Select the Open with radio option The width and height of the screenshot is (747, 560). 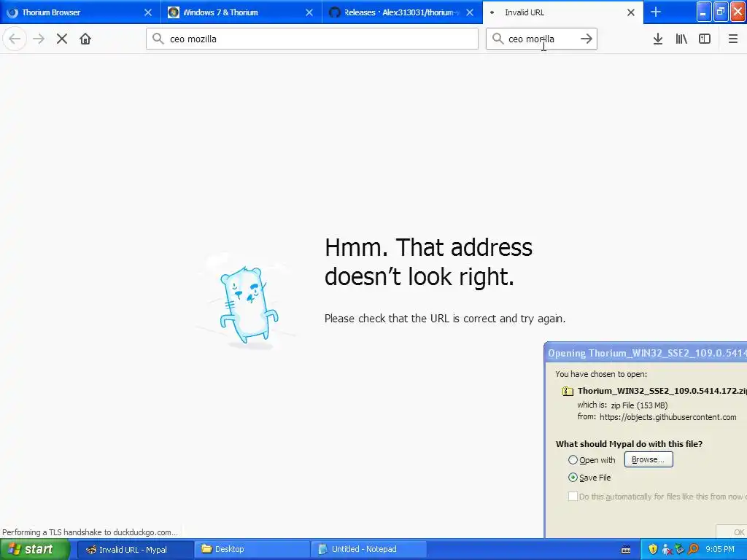point(573,460)
